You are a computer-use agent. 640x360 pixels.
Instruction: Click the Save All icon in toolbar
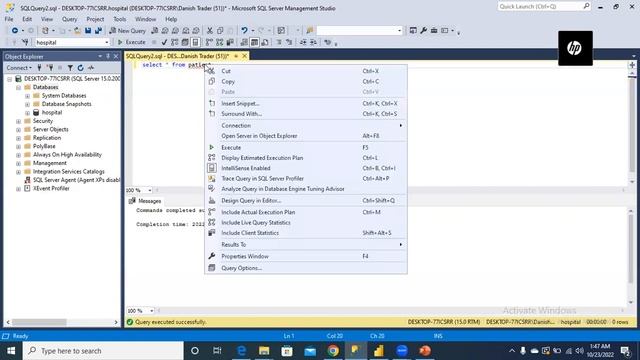pyautogui.click(x=98, y=31)
